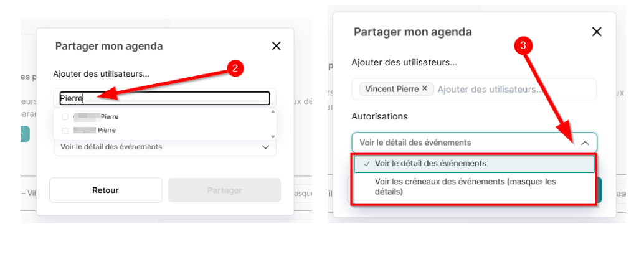644x257 pixels.
Task: Click the red step 2 marker
Action: coord(235,68)
